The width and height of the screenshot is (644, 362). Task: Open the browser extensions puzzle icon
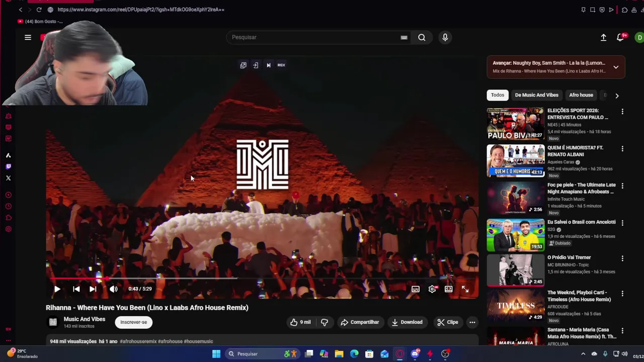point(624,10)
